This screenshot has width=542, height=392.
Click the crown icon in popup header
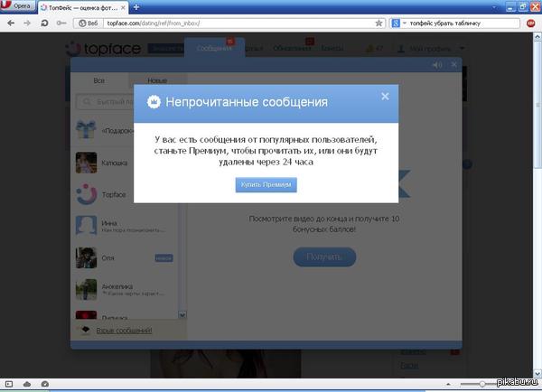pyautogui.click(x=154, y=102)
